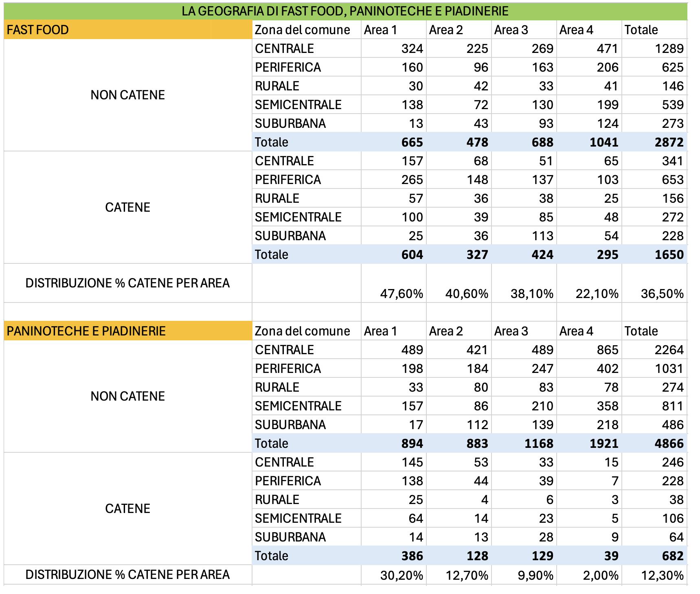This screenshot has width=700, height=594.
Task: Select cell with value 865
Action: [x=589, y=350]
